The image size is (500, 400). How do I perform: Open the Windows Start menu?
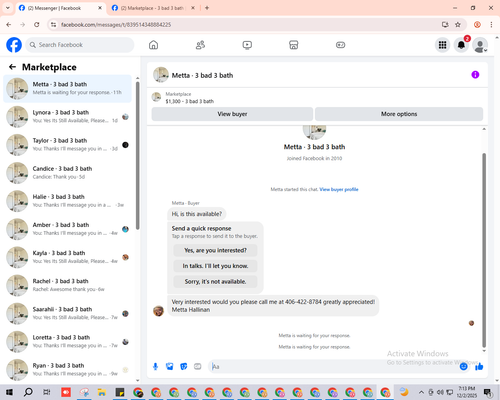pyautogui.click(x=9, y=392)
